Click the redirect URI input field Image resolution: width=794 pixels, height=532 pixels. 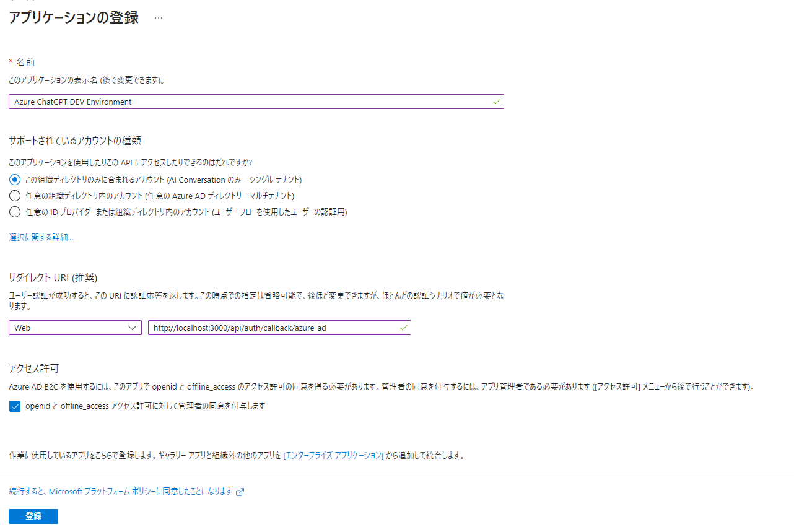279,328
